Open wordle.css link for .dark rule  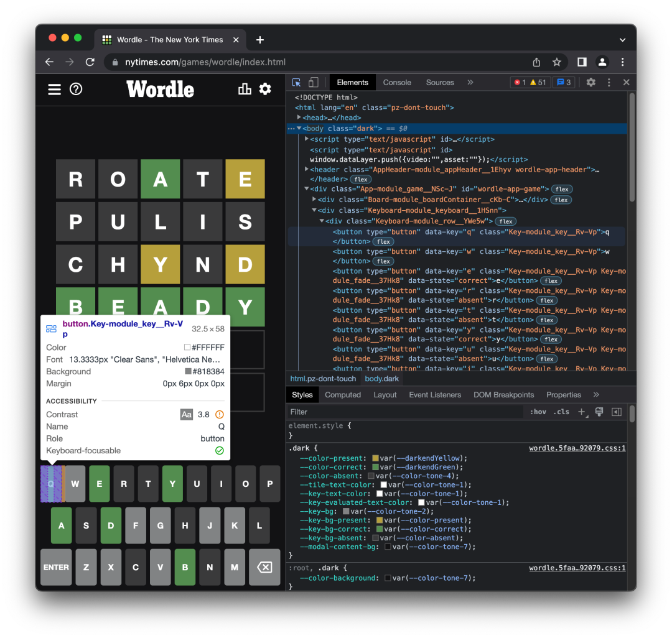(x=577, y=448)
